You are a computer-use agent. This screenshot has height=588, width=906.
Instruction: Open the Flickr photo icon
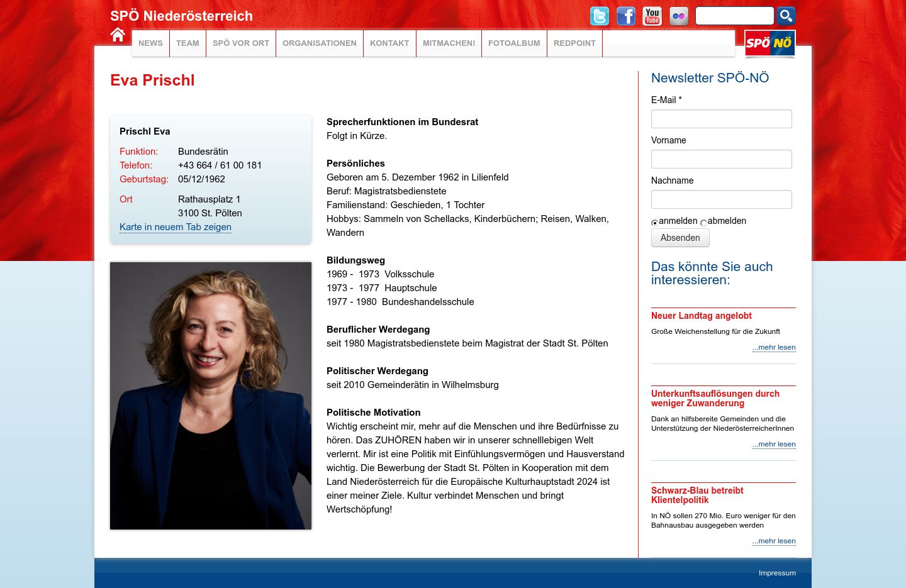coord(679,16)
